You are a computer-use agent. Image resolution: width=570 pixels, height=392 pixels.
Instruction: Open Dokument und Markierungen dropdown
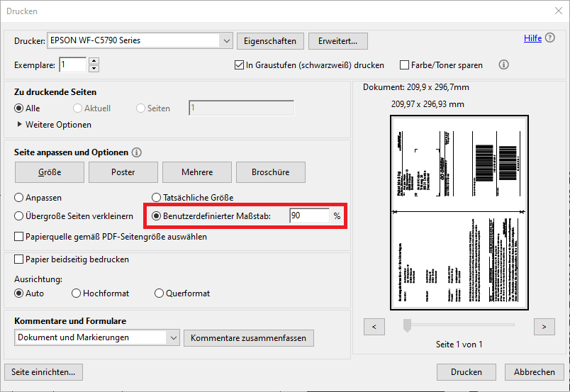[173, 338]
